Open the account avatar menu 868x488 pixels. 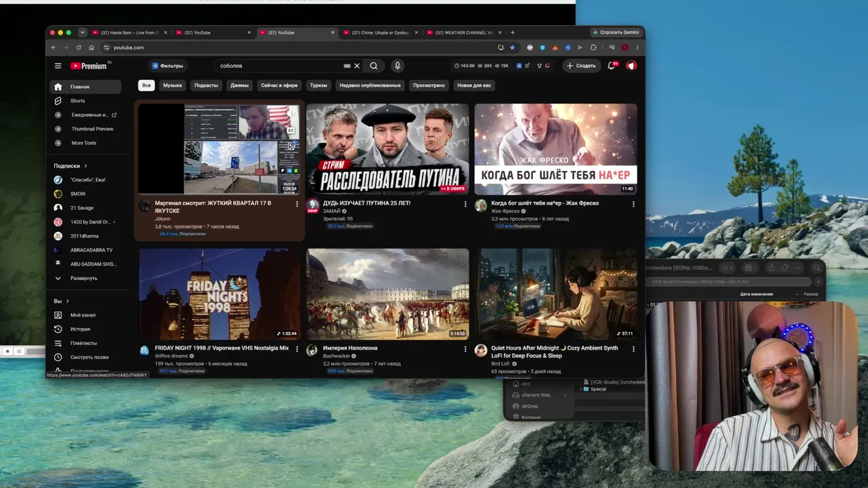click(631, 66)
